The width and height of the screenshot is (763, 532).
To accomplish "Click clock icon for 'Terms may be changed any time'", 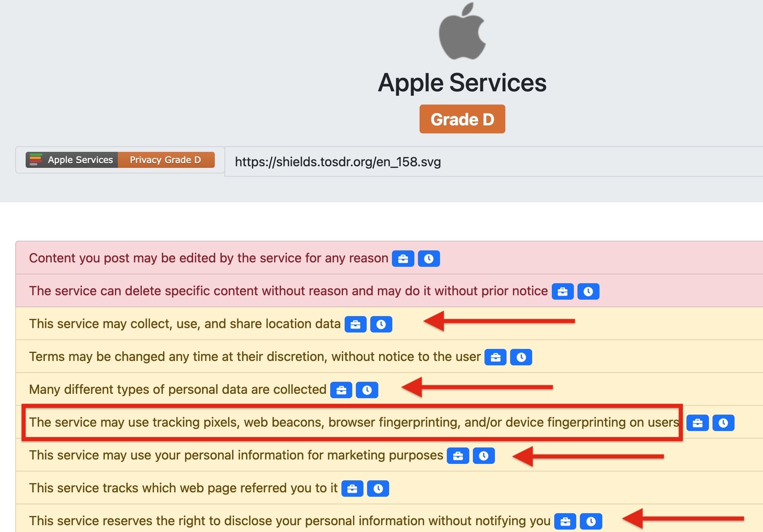I will (x=521, y=357).
